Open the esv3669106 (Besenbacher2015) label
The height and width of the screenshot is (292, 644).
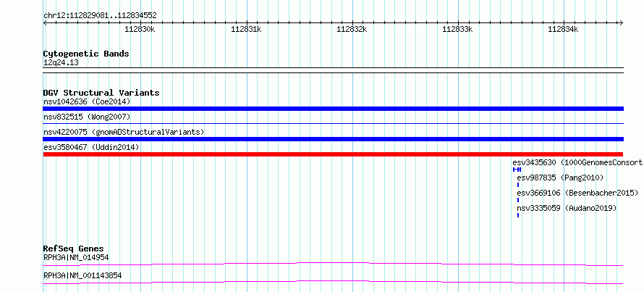click(577, 193)
